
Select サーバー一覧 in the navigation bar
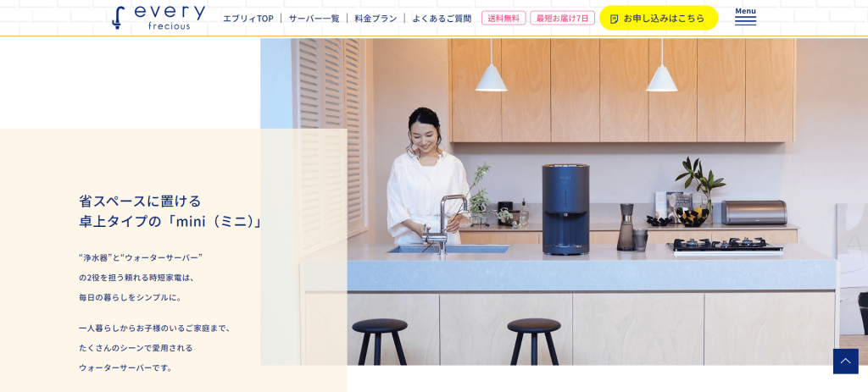[x=314, y=19]
